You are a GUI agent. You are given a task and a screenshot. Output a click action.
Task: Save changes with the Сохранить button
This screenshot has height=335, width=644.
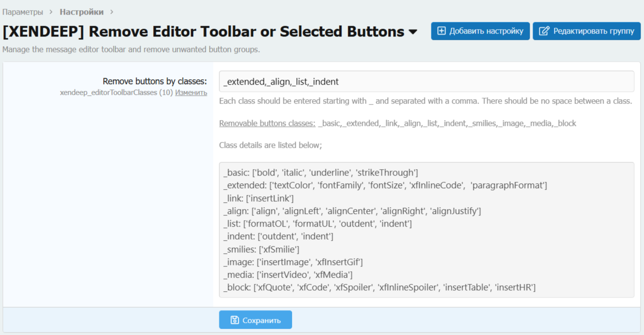click(x=255, y=320)
